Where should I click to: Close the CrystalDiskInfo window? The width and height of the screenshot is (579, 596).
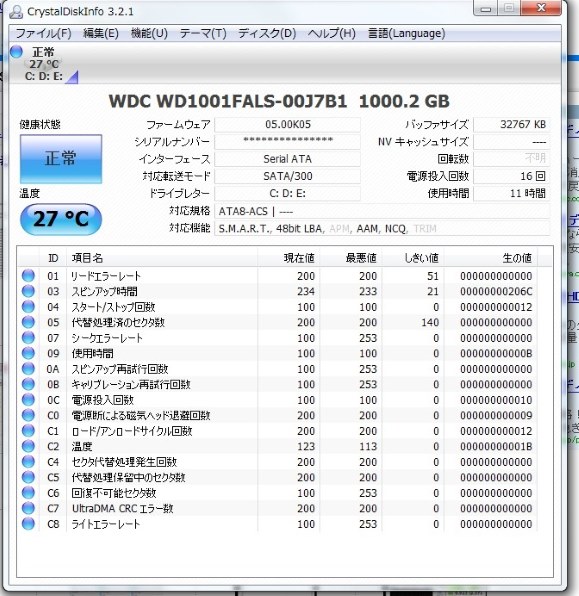(541, 8)
